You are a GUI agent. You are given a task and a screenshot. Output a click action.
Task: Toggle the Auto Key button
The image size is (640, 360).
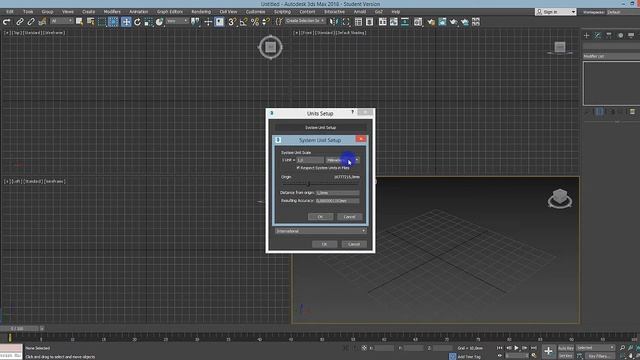pyautogui.click(x=566, y=348)
